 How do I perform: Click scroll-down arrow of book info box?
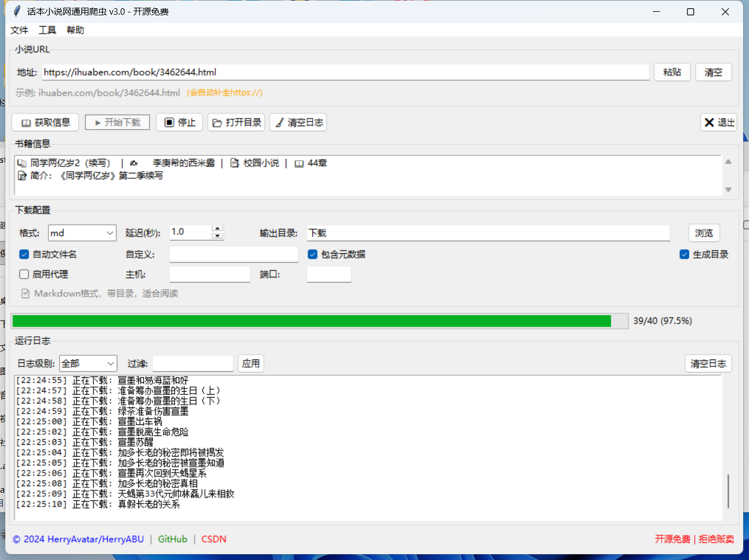pos(728,189)
